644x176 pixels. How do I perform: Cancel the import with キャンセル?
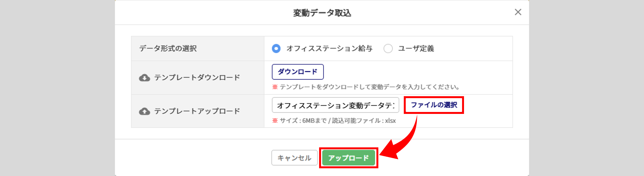[294, 158]
